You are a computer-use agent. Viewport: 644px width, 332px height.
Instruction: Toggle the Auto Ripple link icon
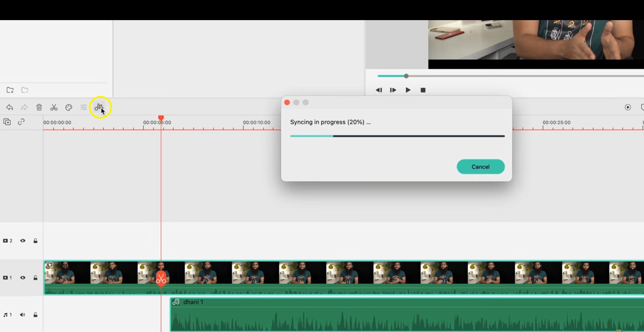pos(21,122)
